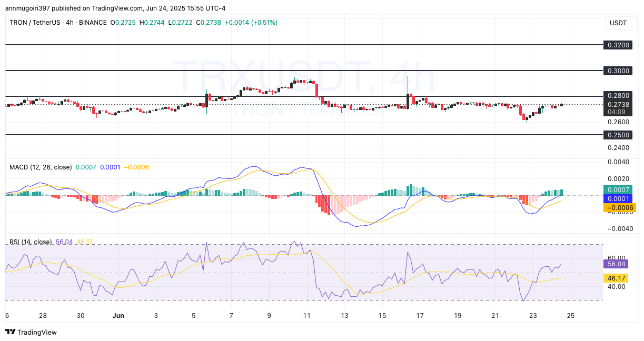Click yellow 46.17 tag on RSI axis
Image resolution: width=644 pixels, height=341 pixels.
pos(616,278)
